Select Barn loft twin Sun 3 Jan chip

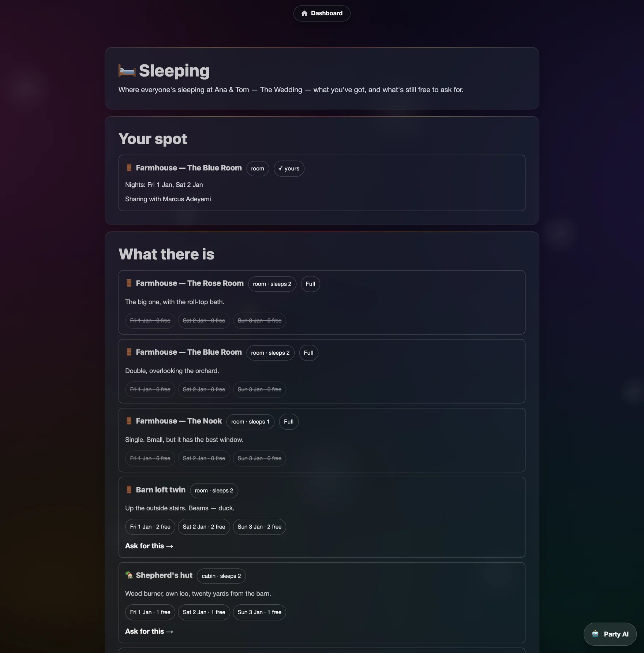(x=259, y=527)
